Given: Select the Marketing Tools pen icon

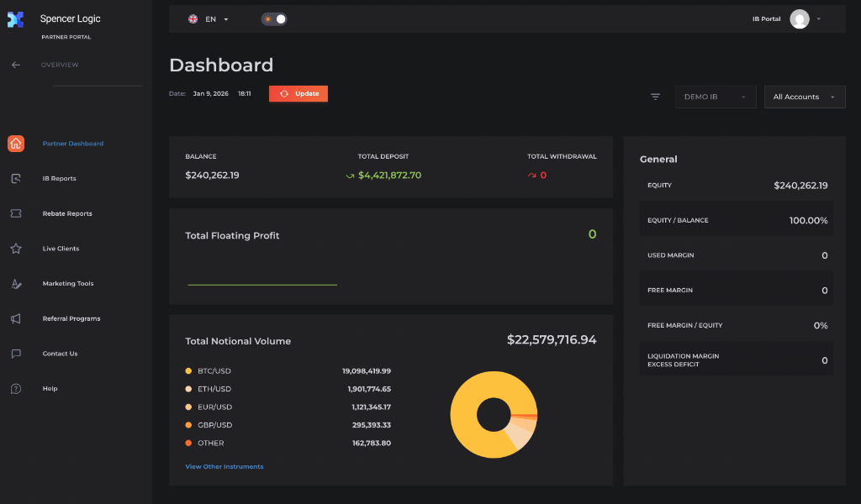Looking at the screenshot, I should 15,283.
